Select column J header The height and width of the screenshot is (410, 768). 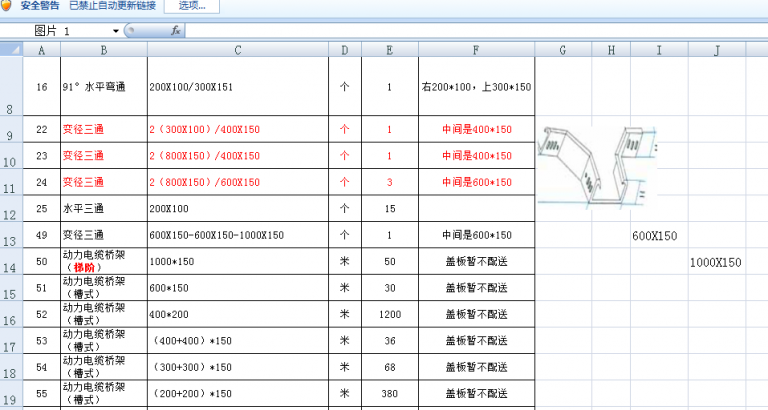pos(717,50)
